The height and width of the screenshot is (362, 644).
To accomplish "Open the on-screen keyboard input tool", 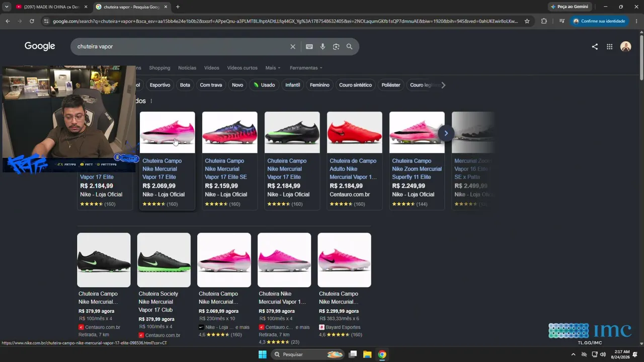I will pos(309,47).
